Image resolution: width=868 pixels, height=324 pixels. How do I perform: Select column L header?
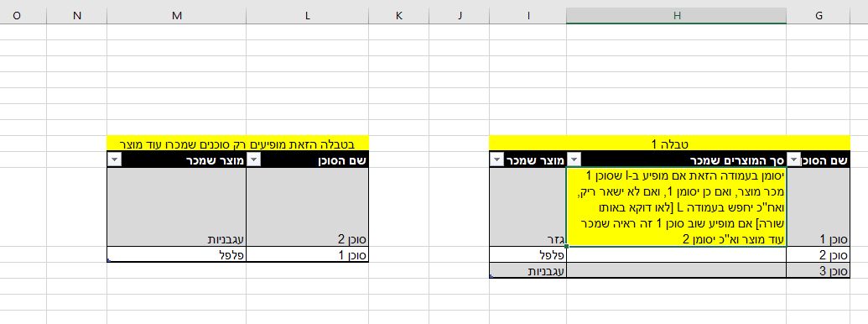click(x=307, y=16)
